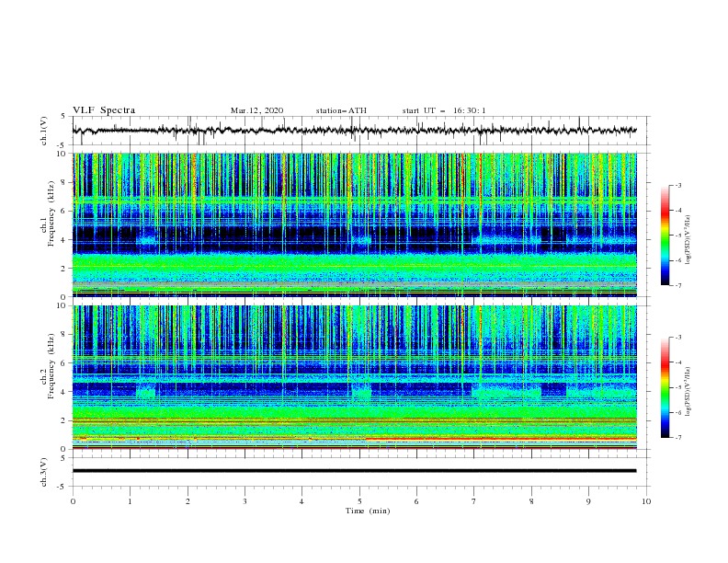Click the "5" tick on the Time axis

click(x=359, y=501)
